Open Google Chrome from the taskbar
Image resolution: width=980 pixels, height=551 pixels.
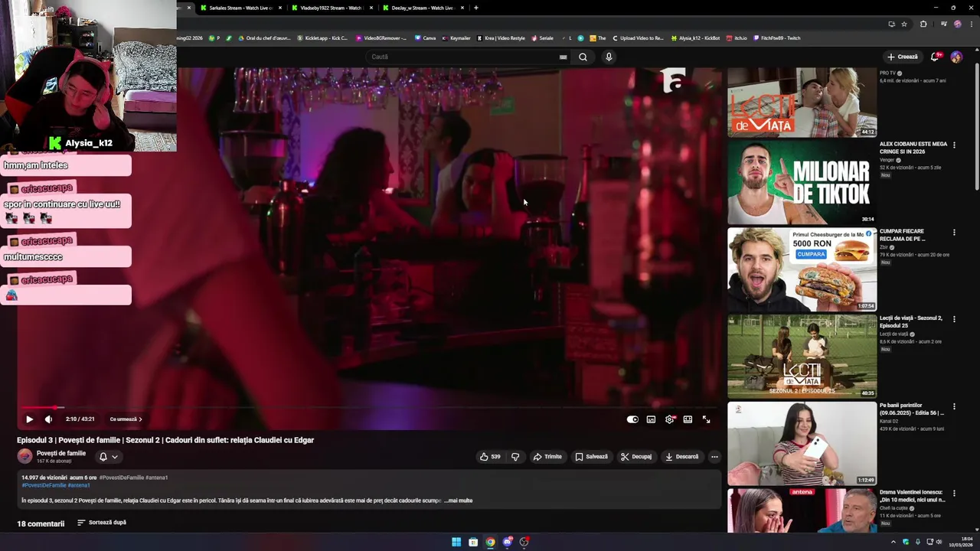click(x=490, y=542)
